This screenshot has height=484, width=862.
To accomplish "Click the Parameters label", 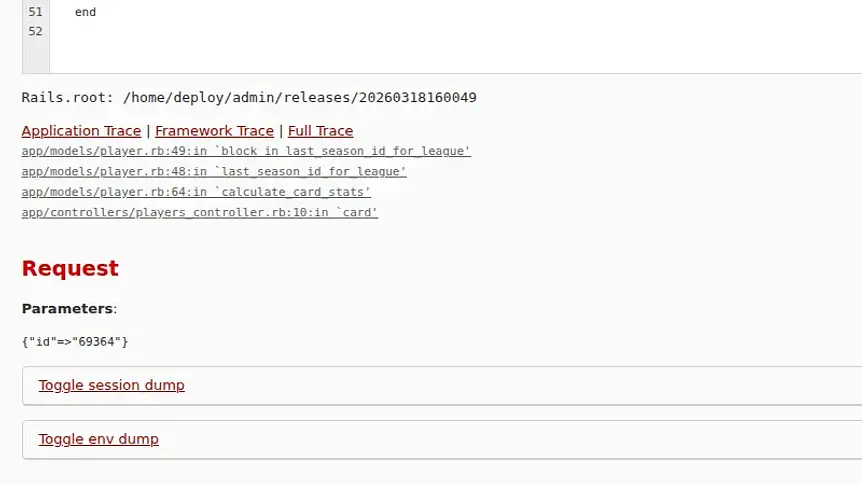I will click(69, 309).
